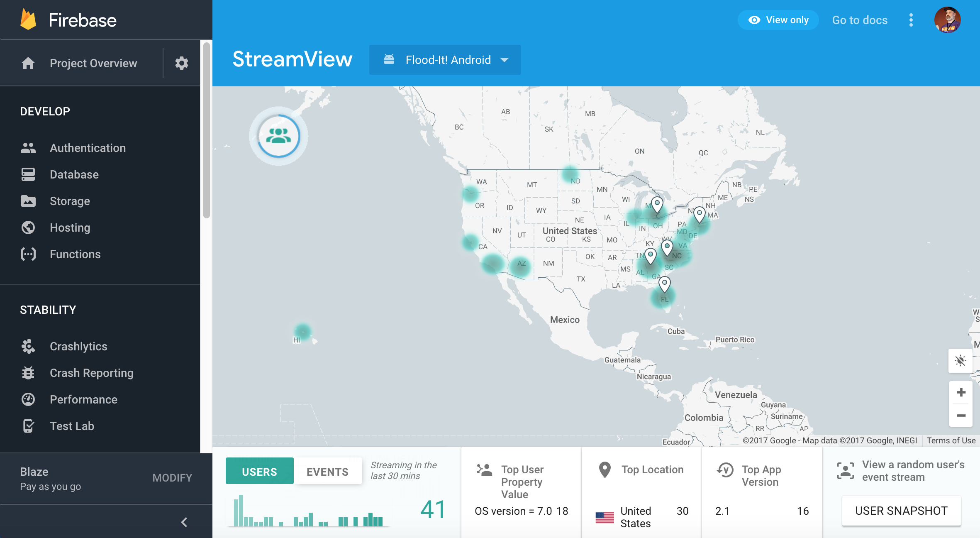The width and height of the screenshot is (980, 538).
Task: Toggle the map night mode button
Action: pyautogui.click(x=961, y=360)
